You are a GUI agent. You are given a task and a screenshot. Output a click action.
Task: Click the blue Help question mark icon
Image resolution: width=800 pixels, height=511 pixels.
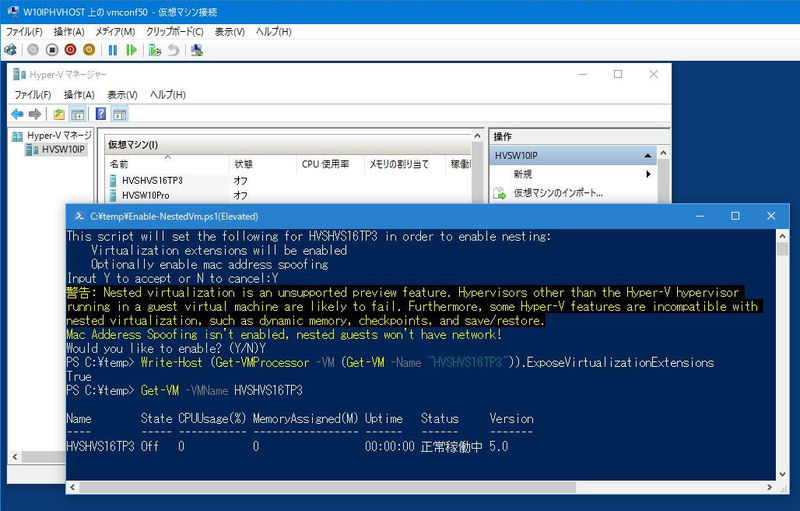tap(101, 114)
